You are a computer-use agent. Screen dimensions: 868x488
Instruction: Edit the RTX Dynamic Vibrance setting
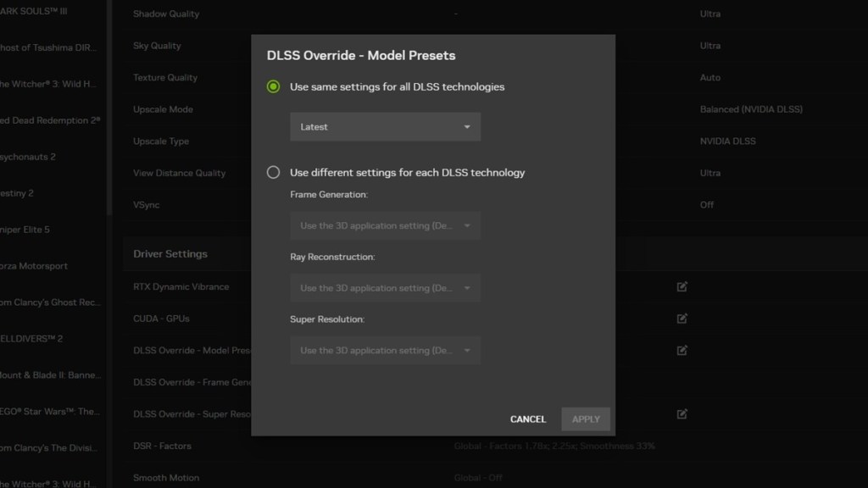[x=682, y=287]
